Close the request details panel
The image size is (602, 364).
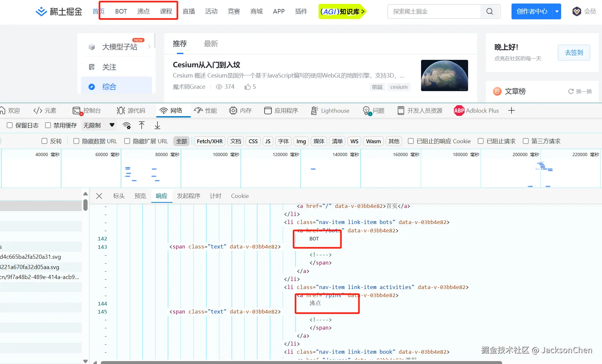click(x=99, y=196)
